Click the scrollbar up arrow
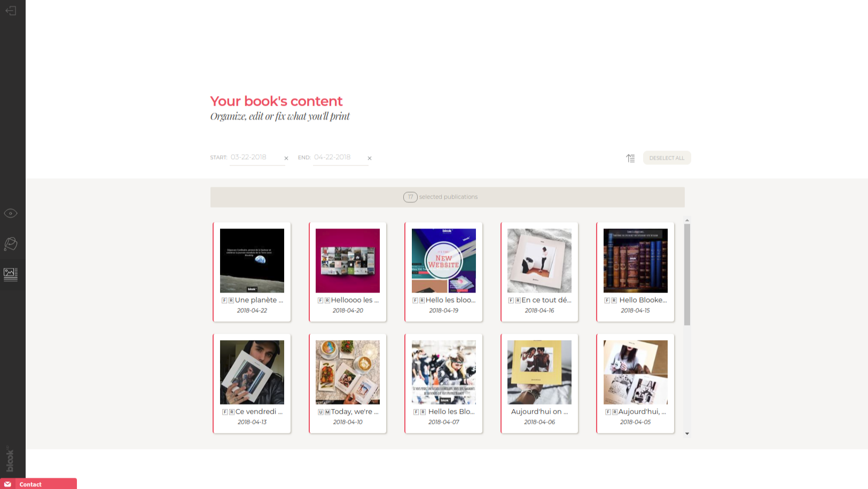The height and width of the screenshot is (489, 868). (x=687, y=220)
